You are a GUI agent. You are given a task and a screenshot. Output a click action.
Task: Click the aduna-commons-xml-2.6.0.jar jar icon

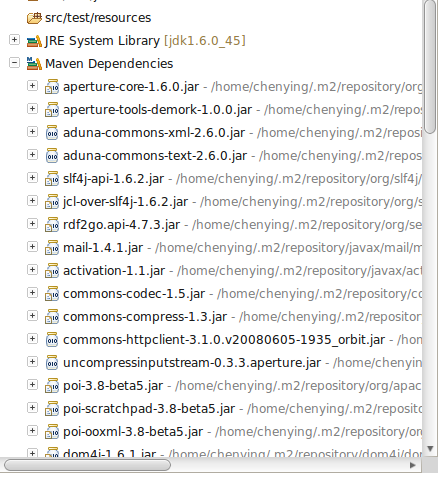52,133
